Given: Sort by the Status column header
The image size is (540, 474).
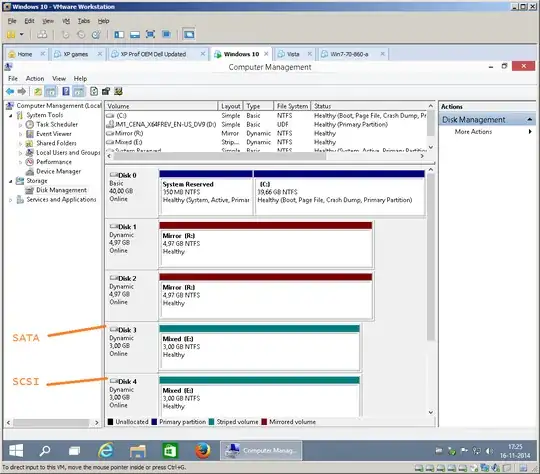Looking at the screenshot, I should (369, 106).
